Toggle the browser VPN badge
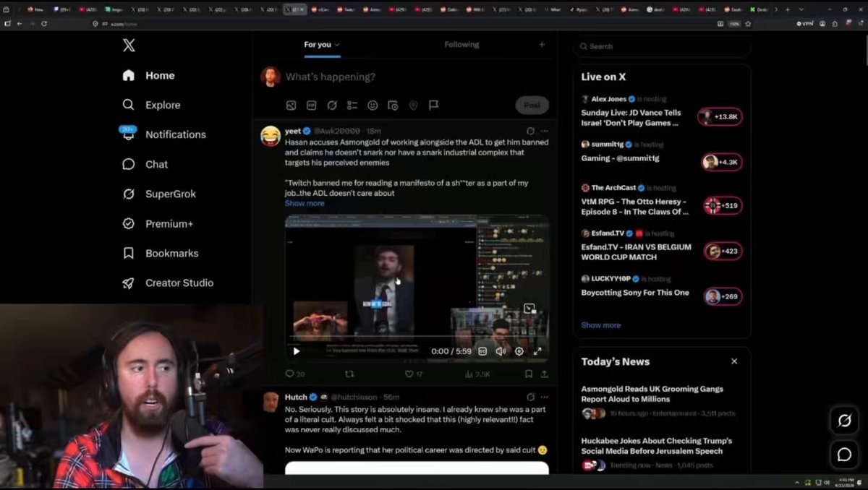Viewport: 868px width, 490px height. [x=805, y=24]
